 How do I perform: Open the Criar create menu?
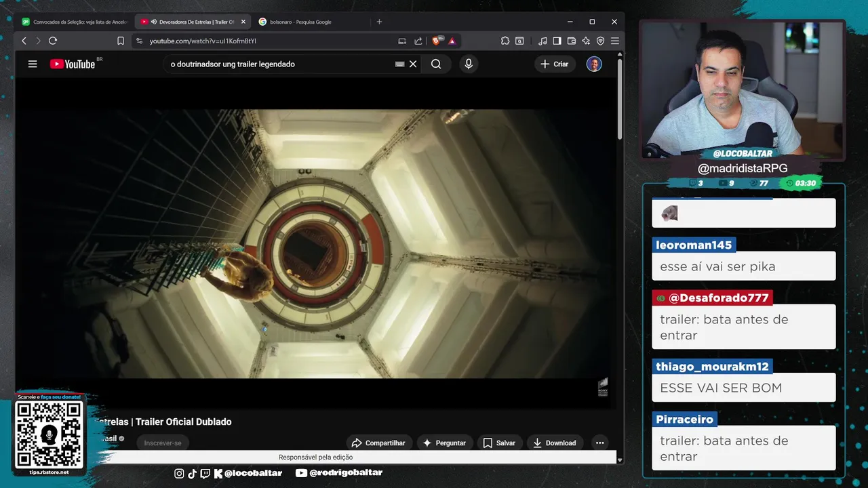click(x=555, y=64)
